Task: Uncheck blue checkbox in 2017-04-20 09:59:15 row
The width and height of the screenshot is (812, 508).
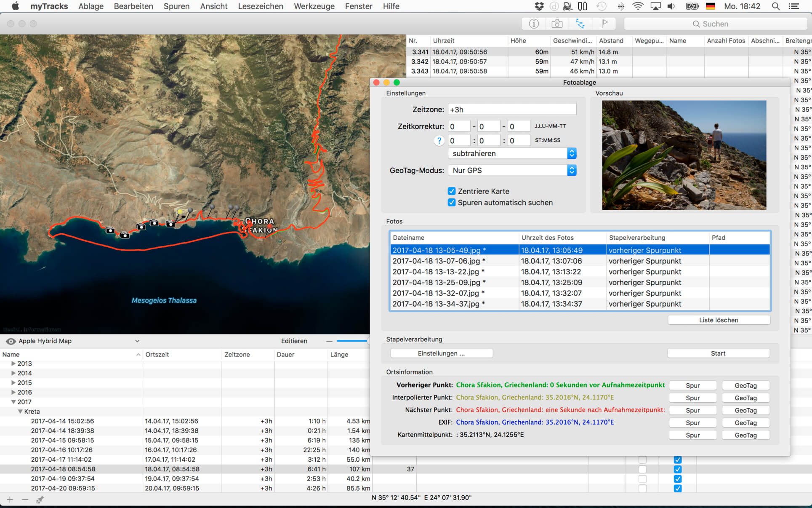Action: [x=678, y=489]
